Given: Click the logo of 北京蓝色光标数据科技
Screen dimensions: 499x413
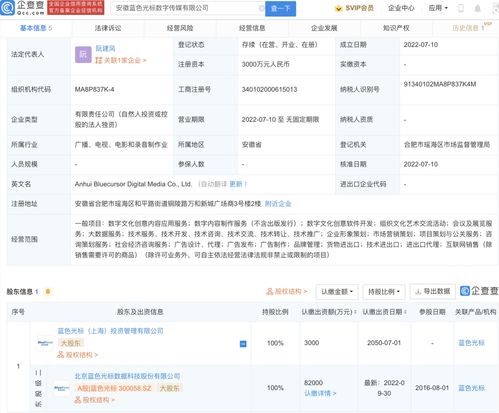Looking at the screenshot, I should pos(62,388).
